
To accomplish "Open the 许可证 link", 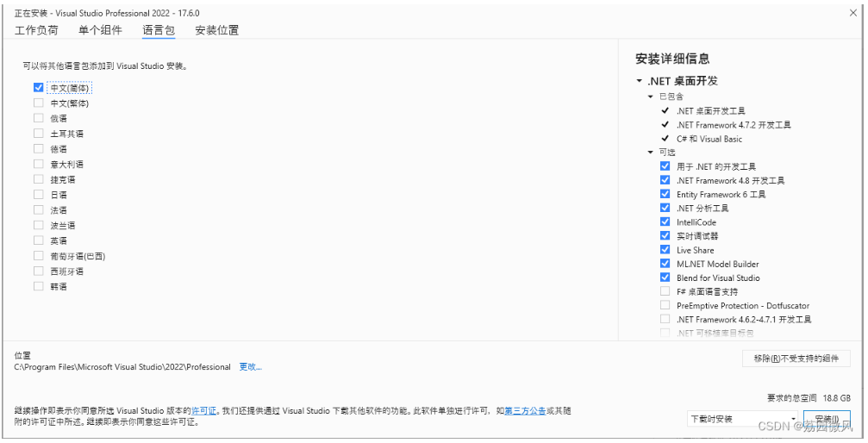I will pos(203,411).
